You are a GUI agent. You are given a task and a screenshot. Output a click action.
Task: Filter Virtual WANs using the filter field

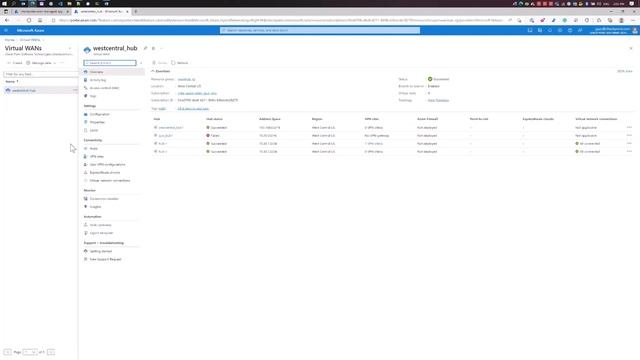[40, 74]
